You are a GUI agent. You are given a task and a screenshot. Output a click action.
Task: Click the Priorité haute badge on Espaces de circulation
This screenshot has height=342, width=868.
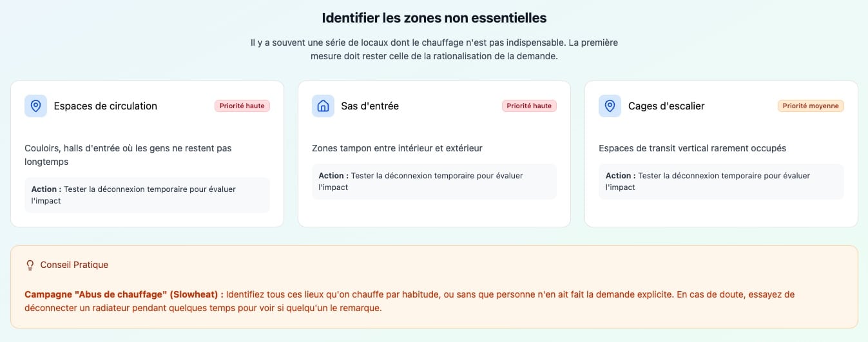242,106
